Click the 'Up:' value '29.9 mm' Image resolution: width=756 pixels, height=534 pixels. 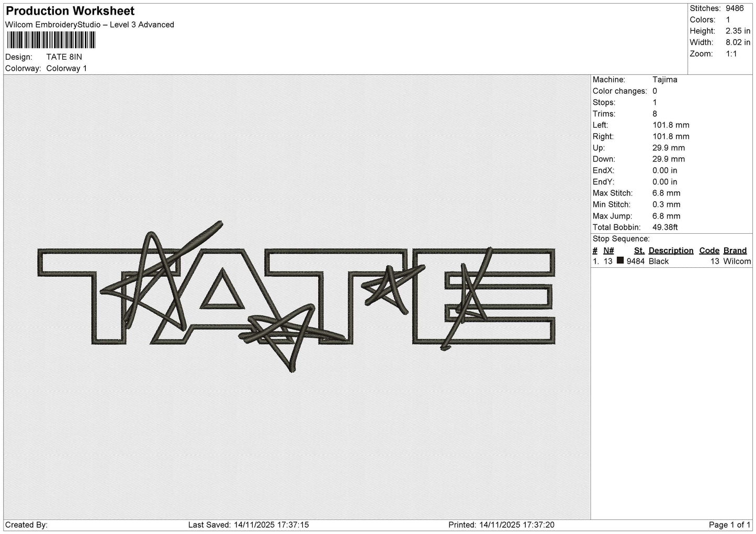[669, 147]
